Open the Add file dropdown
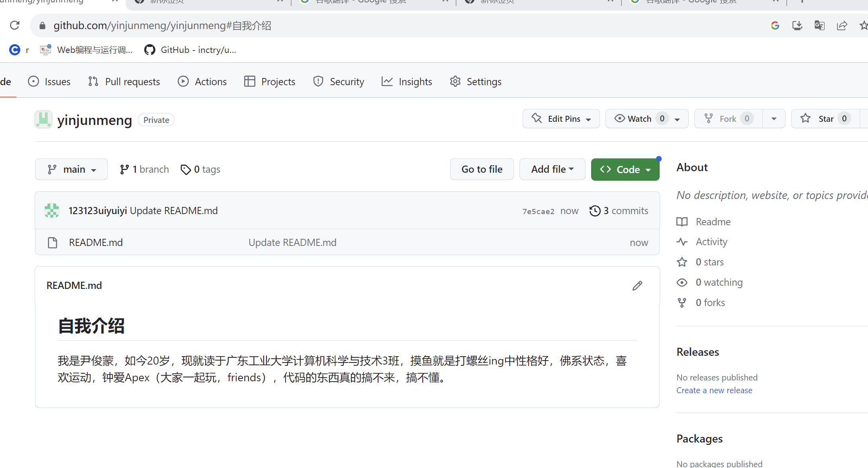The width and height of the screenshot is (868, 468). pyautogui.click(x=552, y=170)
